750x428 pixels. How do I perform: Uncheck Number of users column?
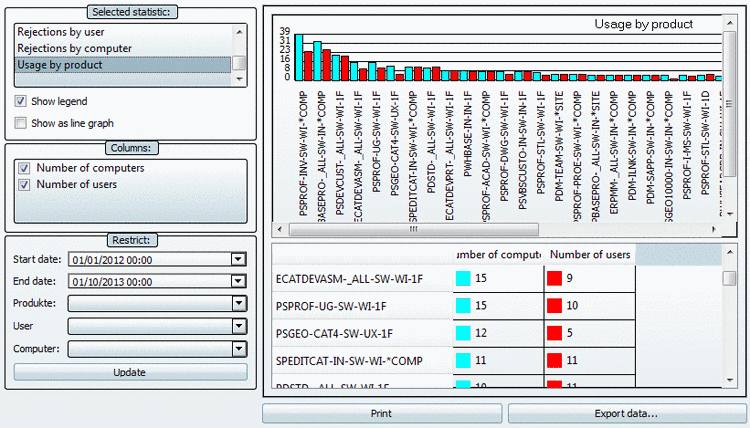click(x=24, y=185)
